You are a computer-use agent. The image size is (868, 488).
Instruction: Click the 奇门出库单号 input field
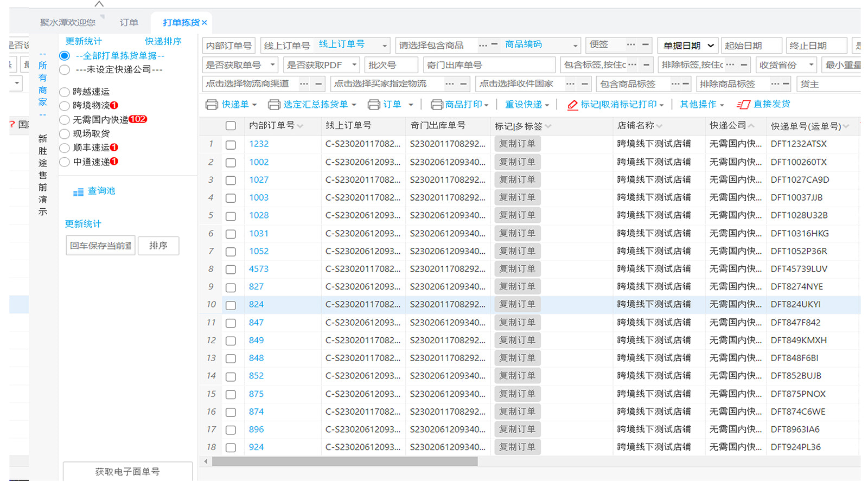click(x=489, y=65)
